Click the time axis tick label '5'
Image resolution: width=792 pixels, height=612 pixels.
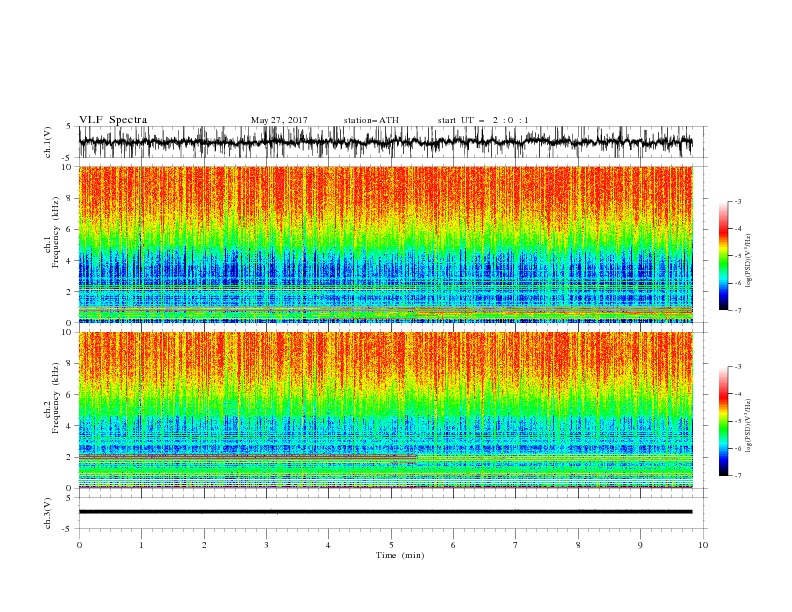pyautogui.click(x=391, y=545)
